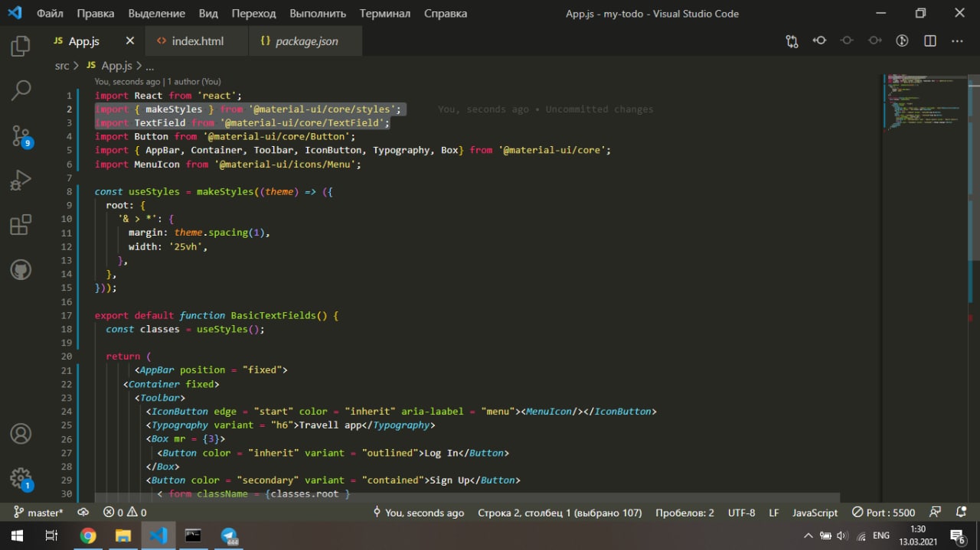Viewport: 980px width, 550px height.
Task: Switch to the index.html tab
Action: coord(198,41)
